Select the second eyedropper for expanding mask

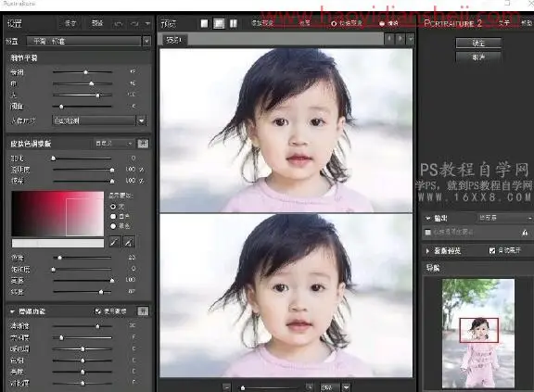tap(128, 242)
